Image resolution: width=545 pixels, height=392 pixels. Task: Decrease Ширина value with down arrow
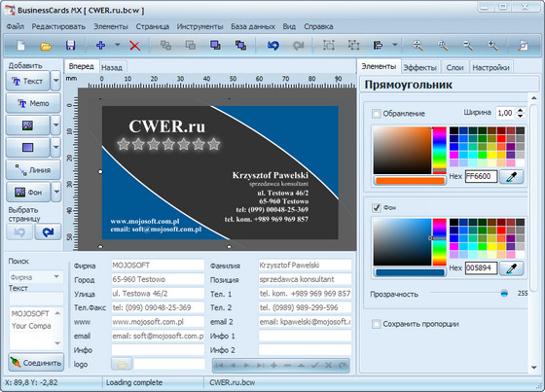(x=521, y=116)
